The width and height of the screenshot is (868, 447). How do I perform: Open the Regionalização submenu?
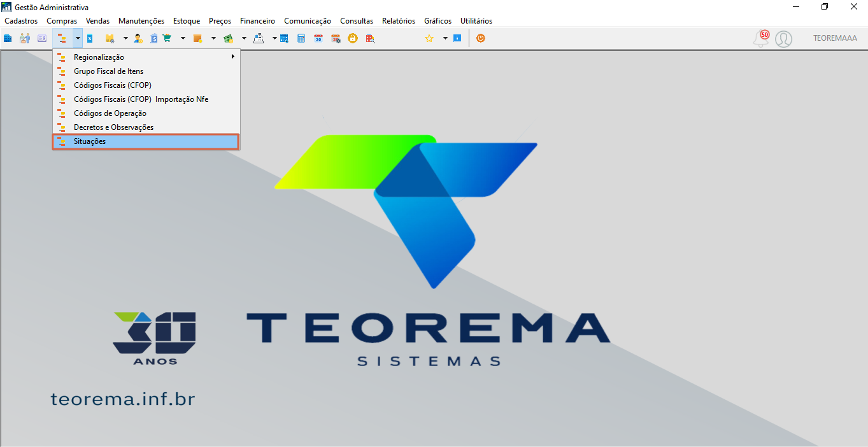pos(146,57)
